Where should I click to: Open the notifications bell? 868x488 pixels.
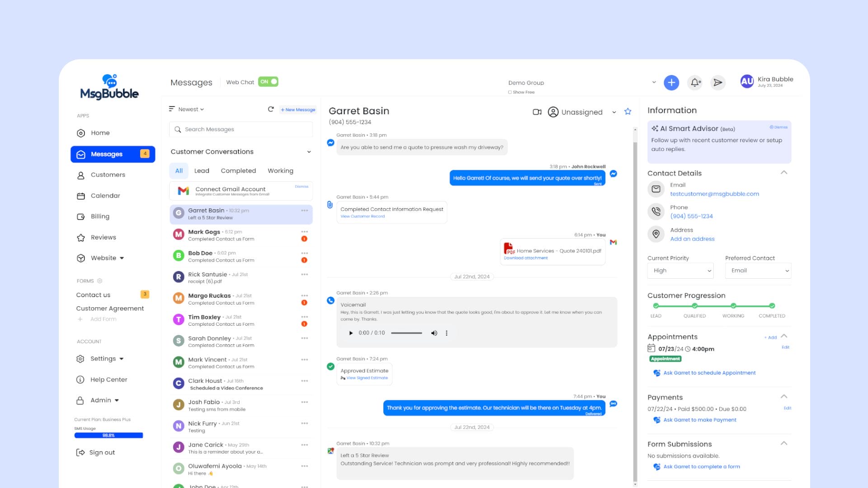pyautogui.click(x=695, y=83)
